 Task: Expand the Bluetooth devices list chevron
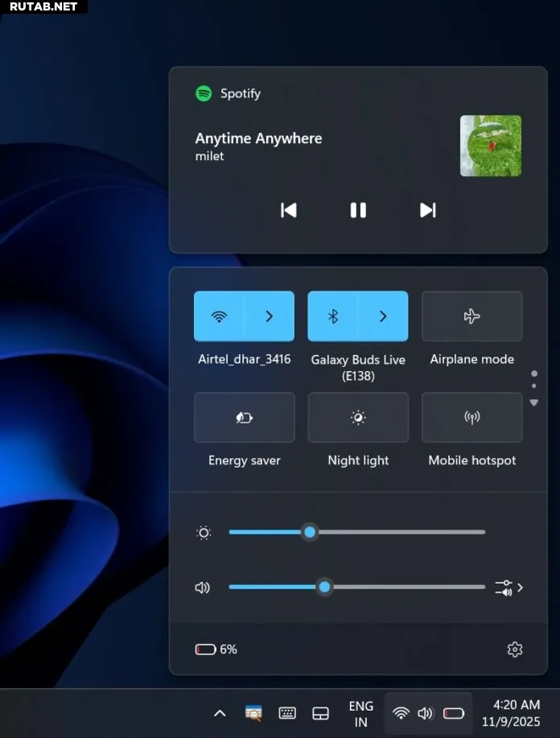(383, 316)
